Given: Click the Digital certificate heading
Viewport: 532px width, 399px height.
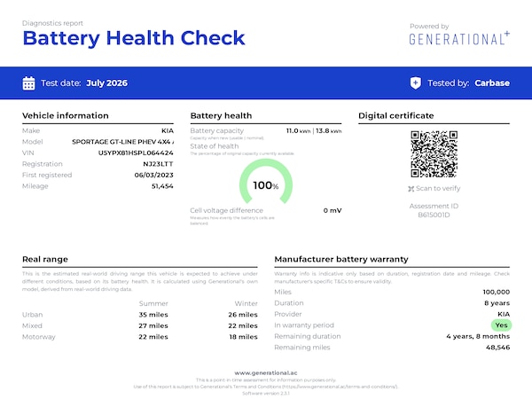Looking at the screenshot, I should tap(396, 115).
